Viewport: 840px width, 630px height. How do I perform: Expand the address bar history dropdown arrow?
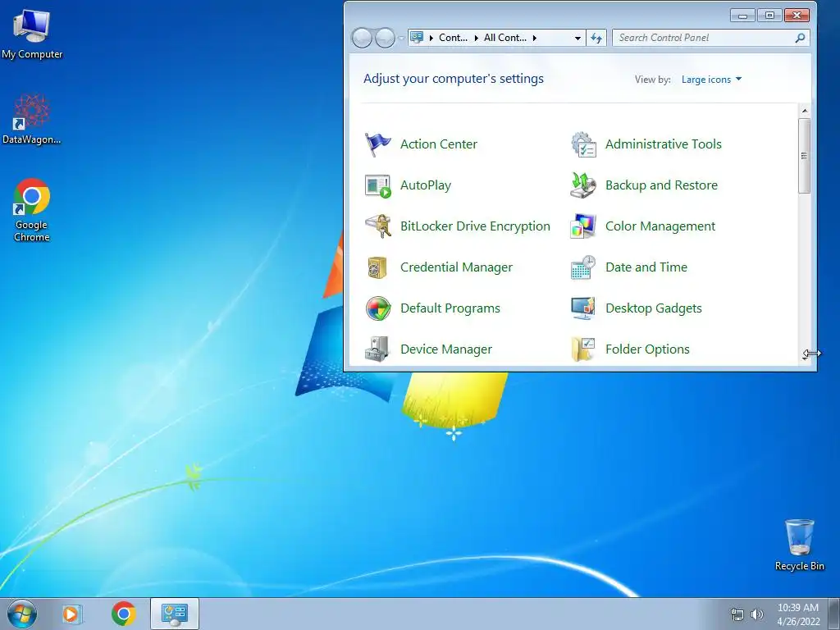tap(577, 38)
